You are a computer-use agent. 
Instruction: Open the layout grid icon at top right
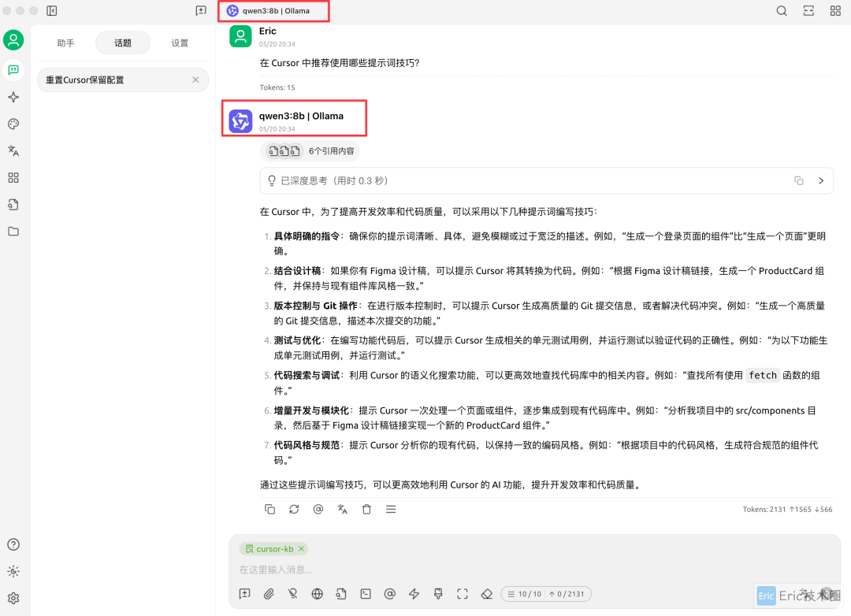pos(835,11)
